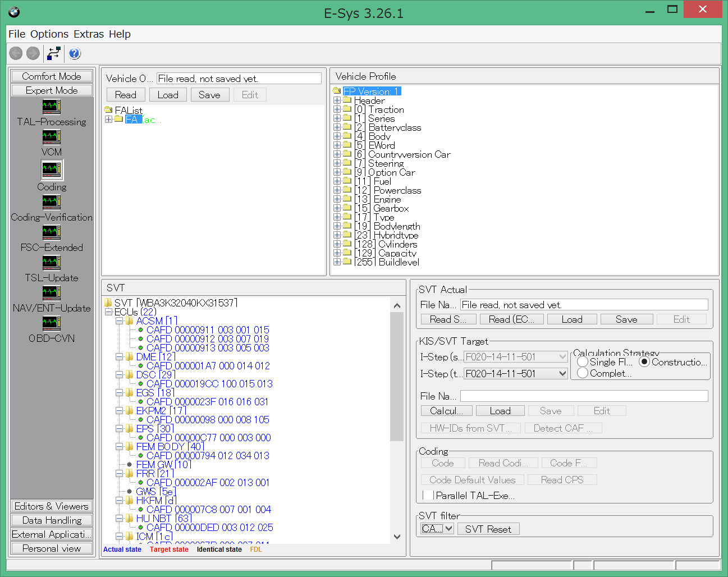The width and height of the screenshot is (728, 577).
Task: Click the Engine folder icon in Vehicle Profile
Action: 347,199
